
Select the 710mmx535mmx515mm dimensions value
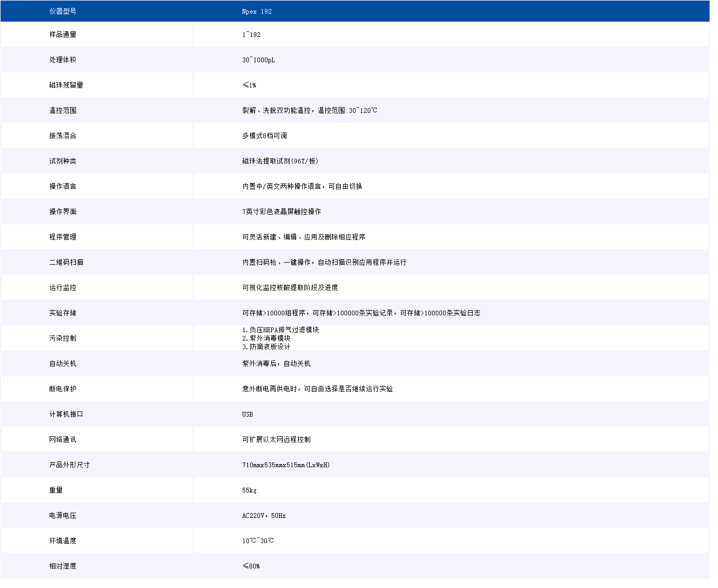285,465
